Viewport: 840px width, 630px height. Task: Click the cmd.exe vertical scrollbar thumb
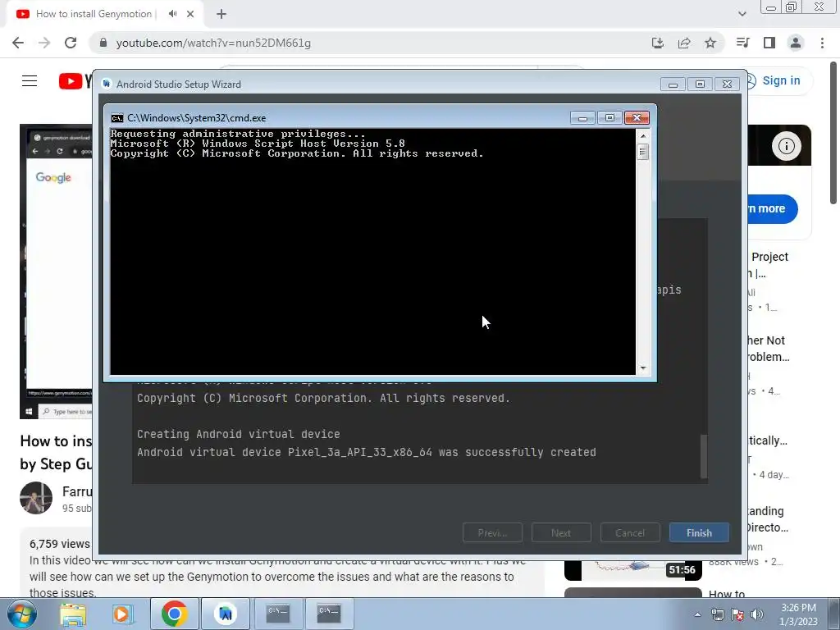point(643,152)
